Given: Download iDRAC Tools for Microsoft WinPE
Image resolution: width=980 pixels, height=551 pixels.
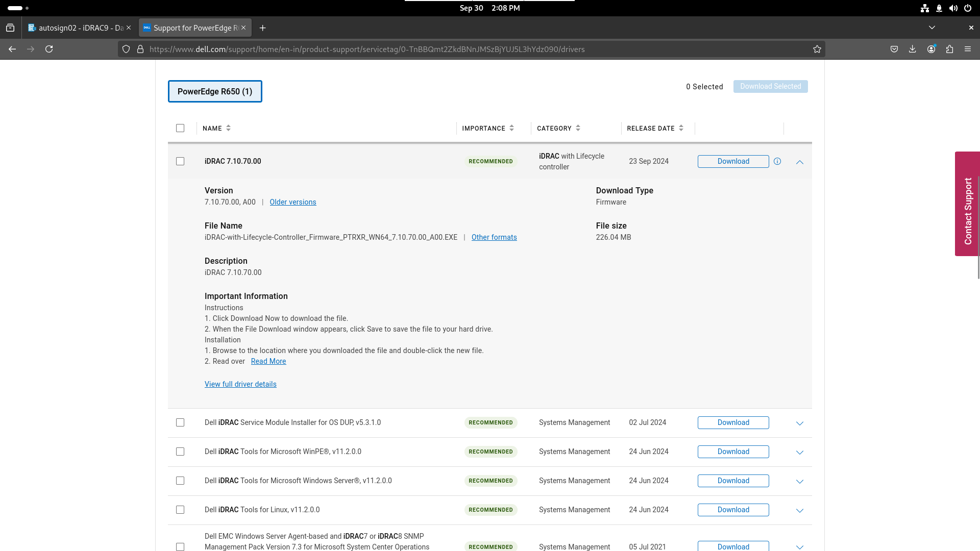Looking at the screenshot, I should coord(733,452).
